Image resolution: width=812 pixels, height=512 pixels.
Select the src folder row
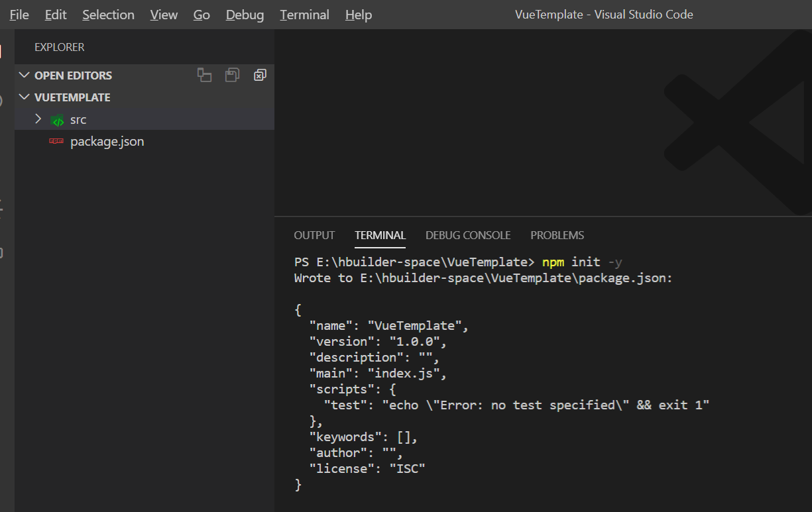tap(145, 119)
